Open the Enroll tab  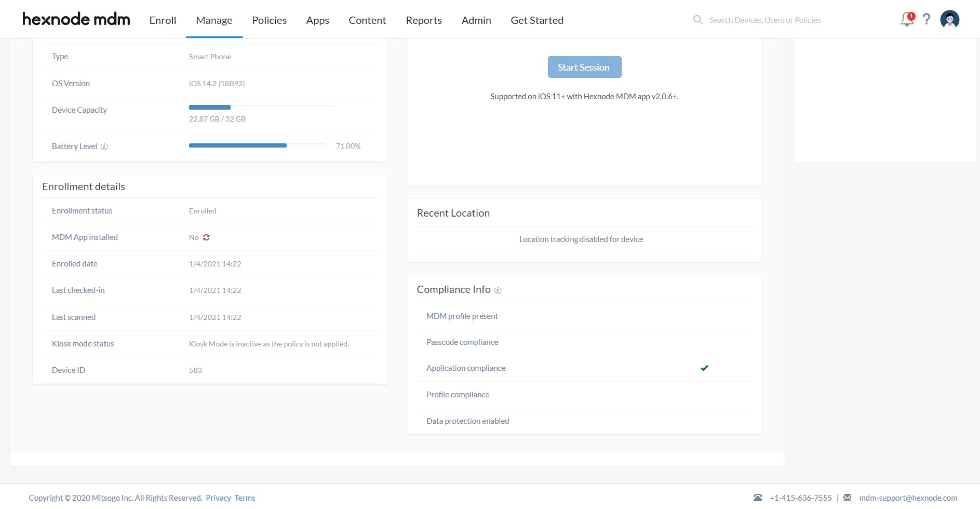163,20
